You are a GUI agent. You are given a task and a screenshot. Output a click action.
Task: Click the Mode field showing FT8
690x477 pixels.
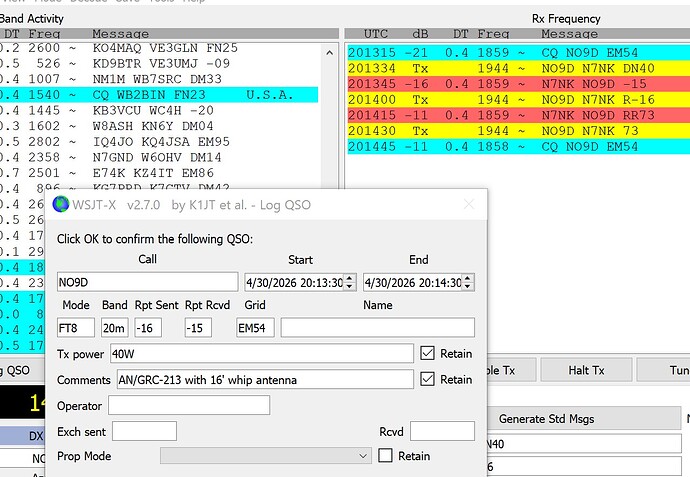click(76, 328)
